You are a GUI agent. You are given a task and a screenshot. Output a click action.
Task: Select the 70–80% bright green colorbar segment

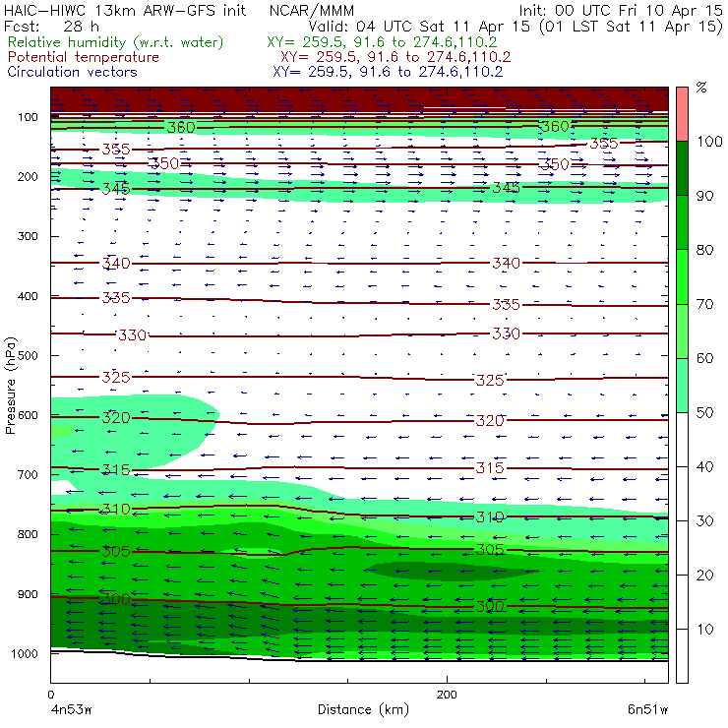tap(682, 276)
